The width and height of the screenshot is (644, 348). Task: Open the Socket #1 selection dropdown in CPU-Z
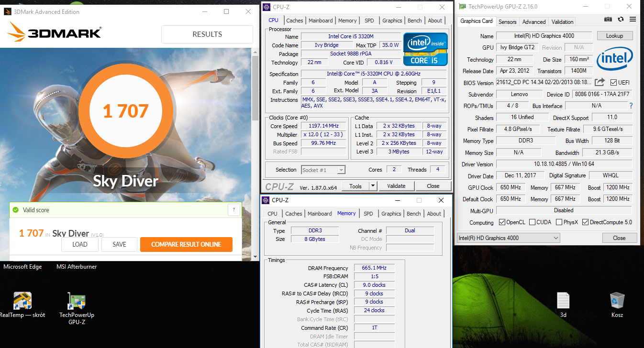(x=323, y=170)
